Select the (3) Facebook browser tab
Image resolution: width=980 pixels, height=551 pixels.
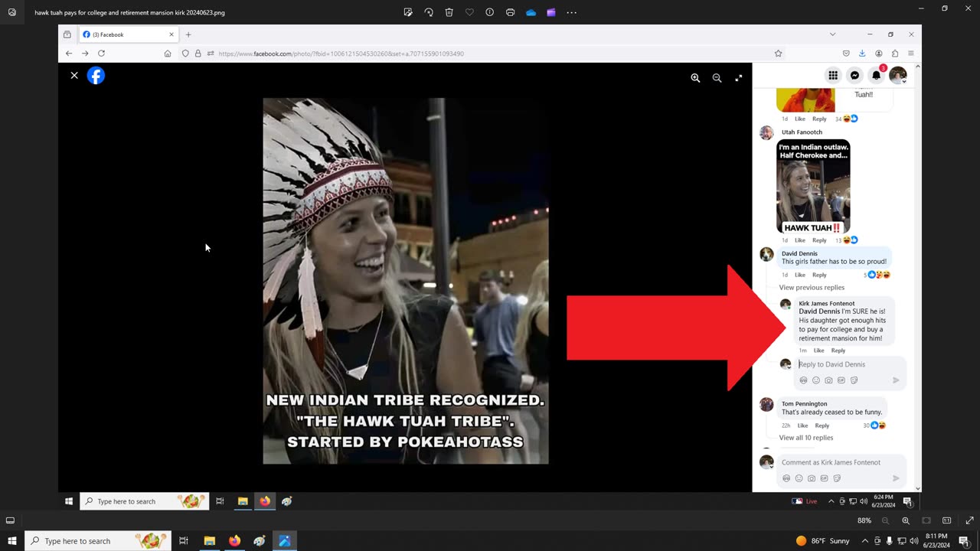[x=129, y=34]
